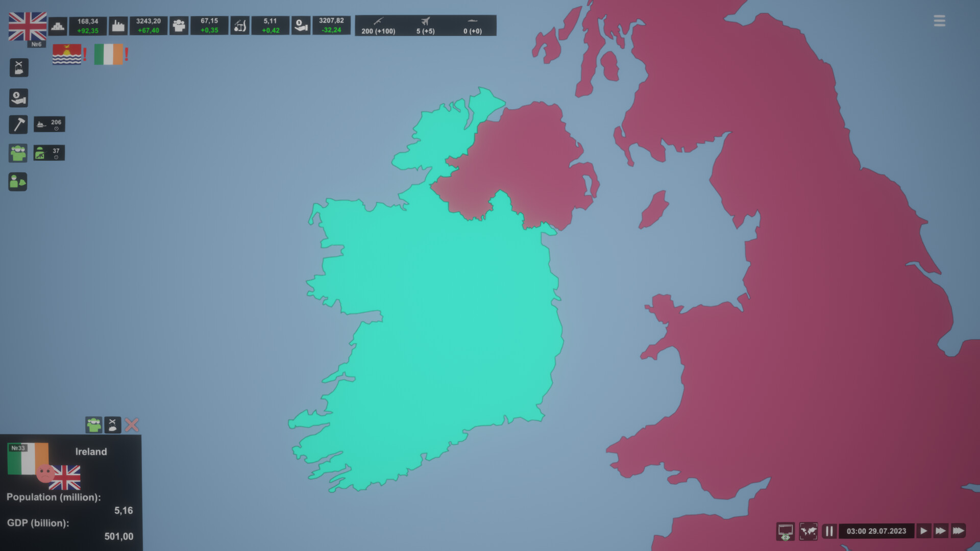Click the ship production counter showing 206
Viewport: 980px width, 551px height.
(49, 124)
